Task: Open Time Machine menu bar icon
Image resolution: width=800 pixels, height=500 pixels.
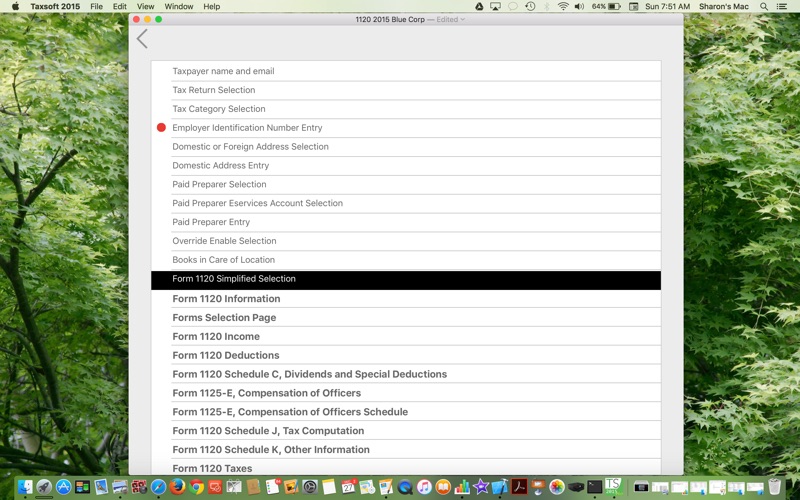Action: (530, 6)
